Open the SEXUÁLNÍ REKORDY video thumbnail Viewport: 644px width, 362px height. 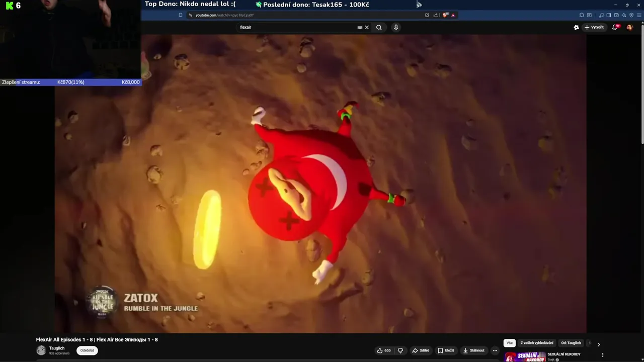[525, 357]
